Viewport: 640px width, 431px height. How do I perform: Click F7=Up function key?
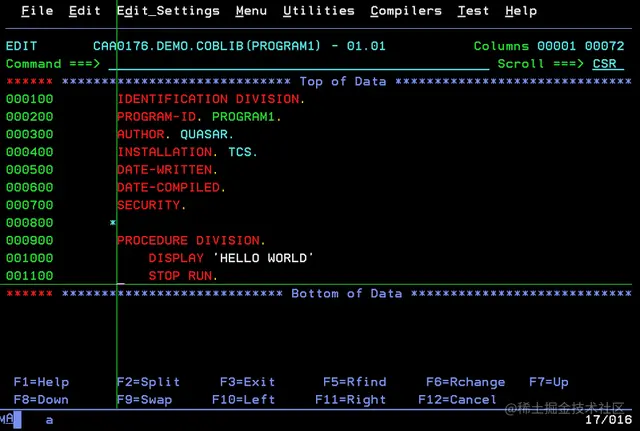coord(549,382)
